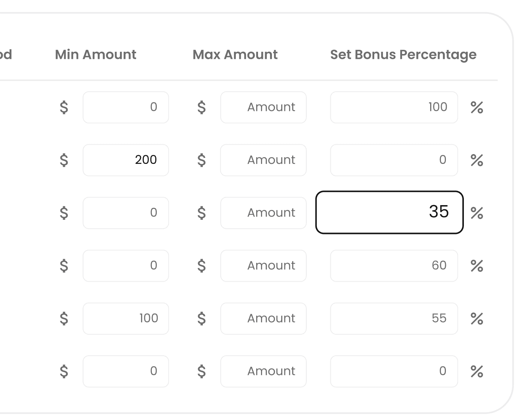Viewport: 516px width, 420px height.
Task: Click the percent icon beside the 100 percentage
Action: click(477, 107)
